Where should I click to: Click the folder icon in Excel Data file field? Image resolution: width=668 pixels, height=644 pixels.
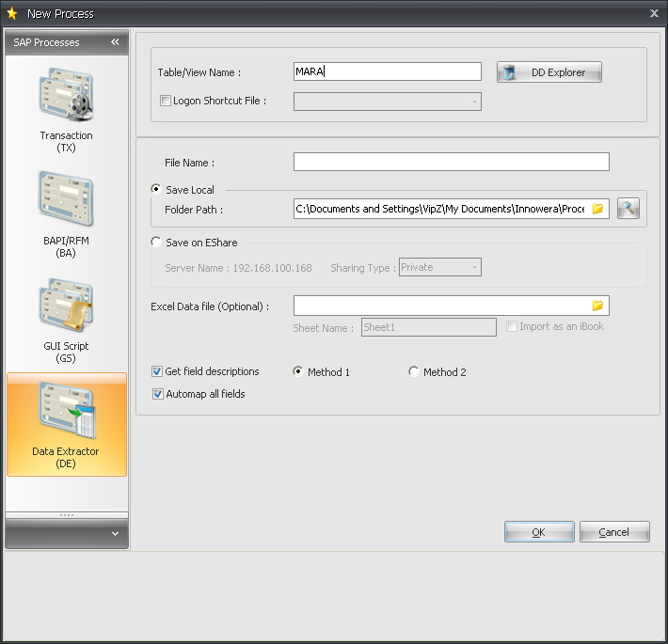(x=597, y=306)
